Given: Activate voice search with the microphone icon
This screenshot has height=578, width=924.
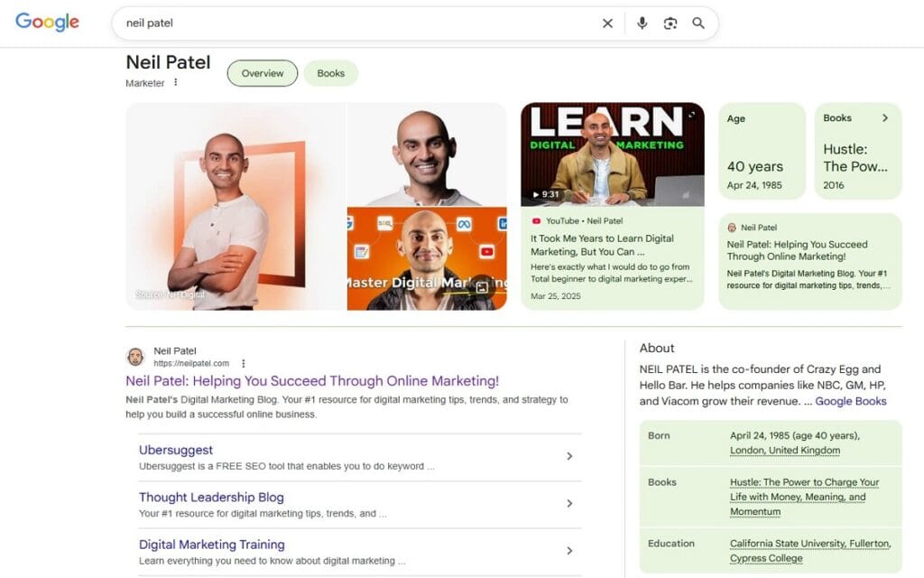Looking at the screenshot, I should point(642,23).
